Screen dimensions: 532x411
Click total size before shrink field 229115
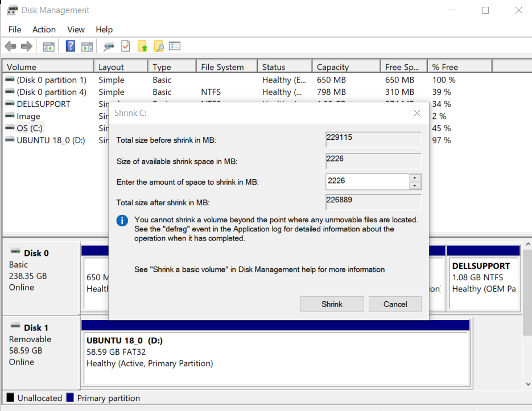373,140
